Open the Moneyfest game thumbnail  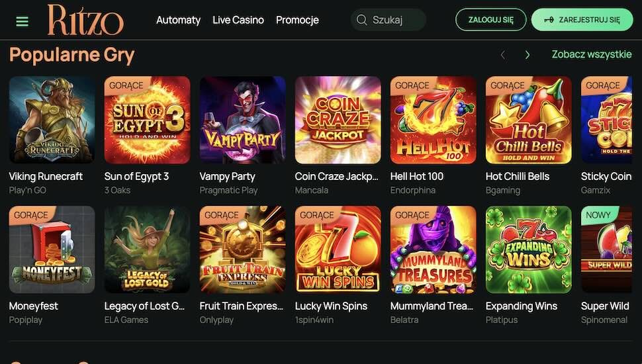[x=52, y=250]
